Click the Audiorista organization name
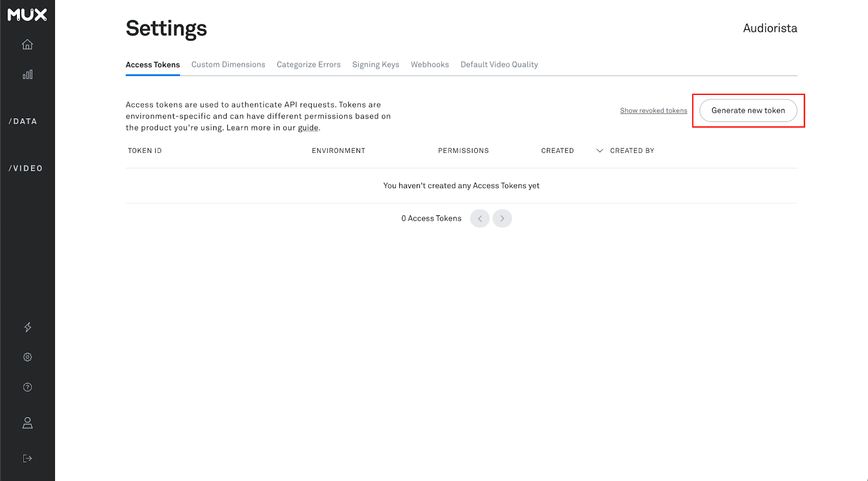The height and width of the screenshot is (481, 868). 770,28
